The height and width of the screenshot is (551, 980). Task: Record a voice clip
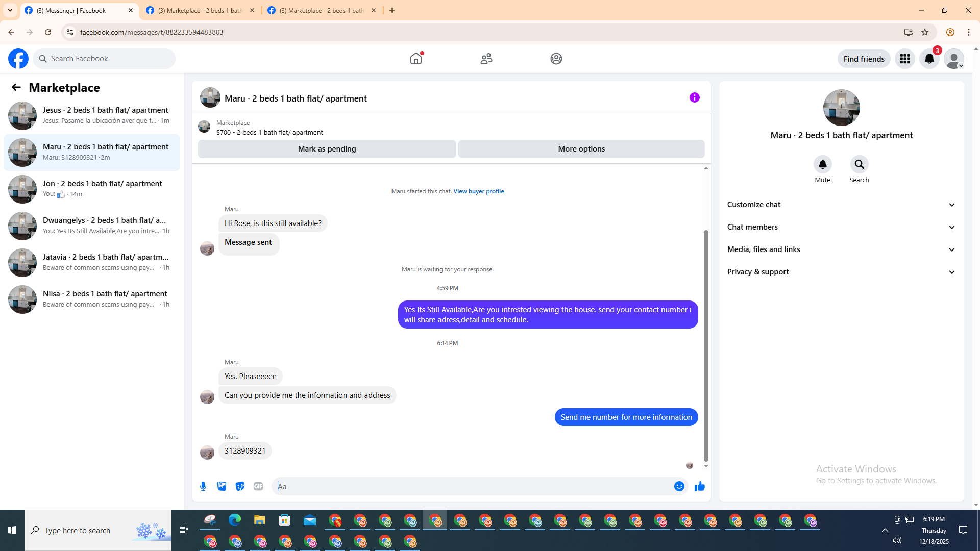[x=203, y=486]
